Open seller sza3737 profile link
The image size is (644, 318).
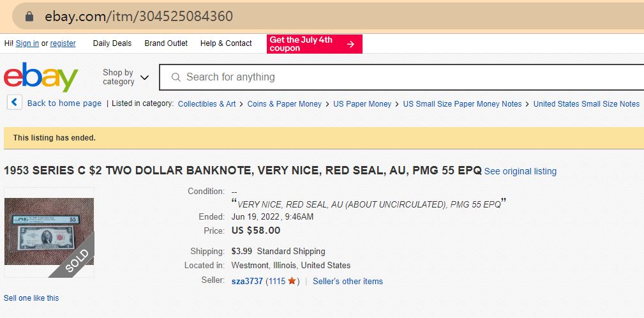pyautogui.click(x=247, y=281)
